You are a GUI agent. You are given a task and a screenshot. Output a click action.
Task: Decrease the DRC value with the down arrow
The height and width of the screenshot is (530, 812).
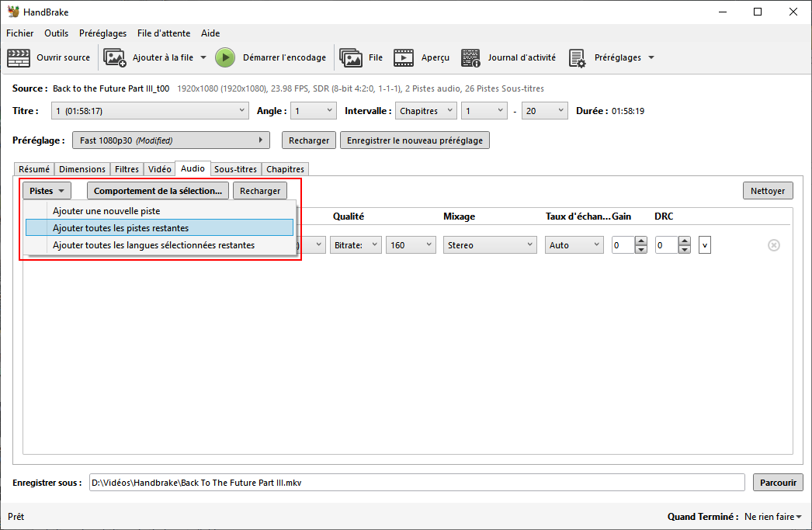(684, 250)
